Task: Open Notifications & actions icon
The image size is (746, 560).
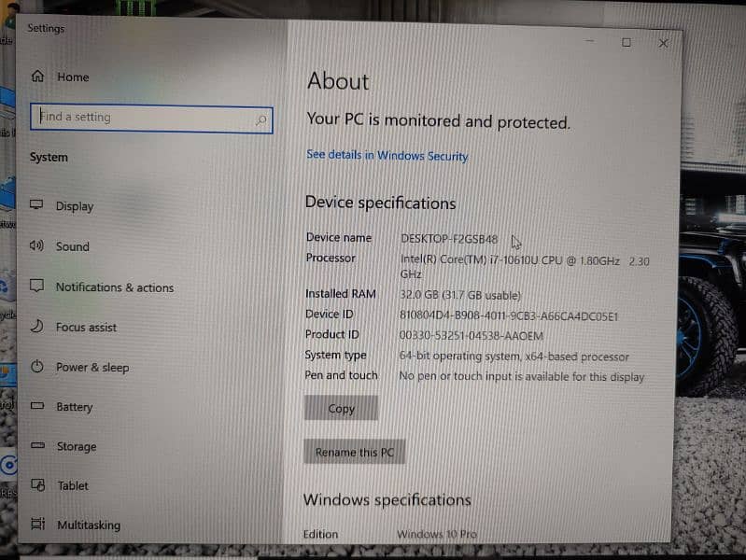Action: [36, 286]
